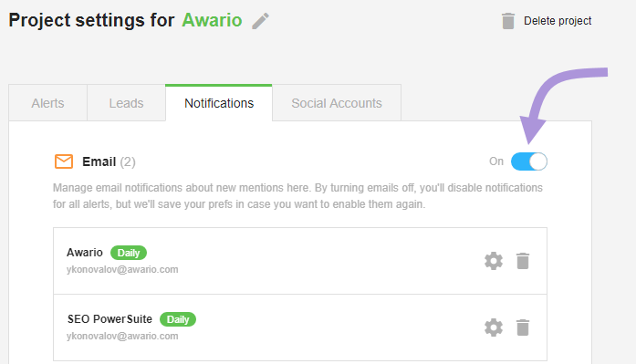Screen dimensions: 636x364
Task: Click the green Awario project name
Action: [212, 20]
